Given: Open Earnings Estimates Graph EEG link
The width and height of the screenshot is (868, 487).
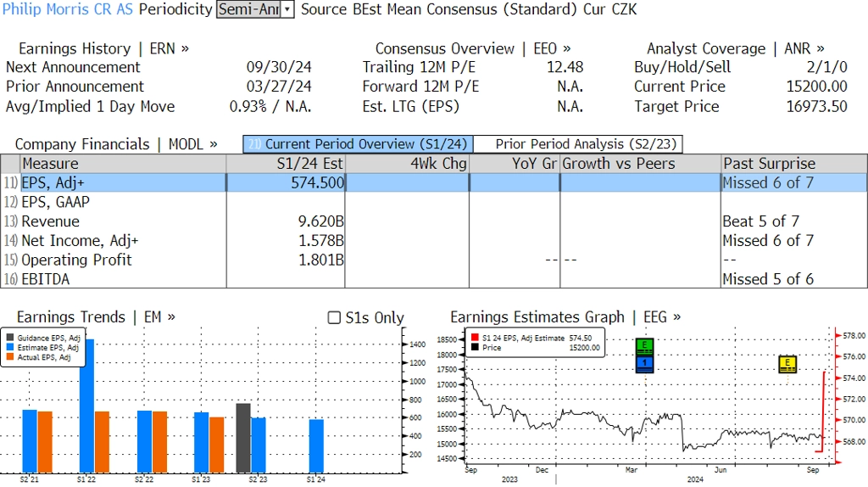Looking at the screenshot, I should [x=565, y=317].
